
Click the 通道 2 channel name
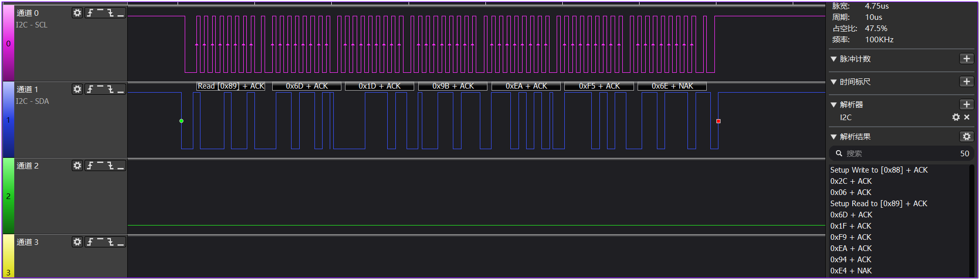pyautogui.click(x=27, y=165)
